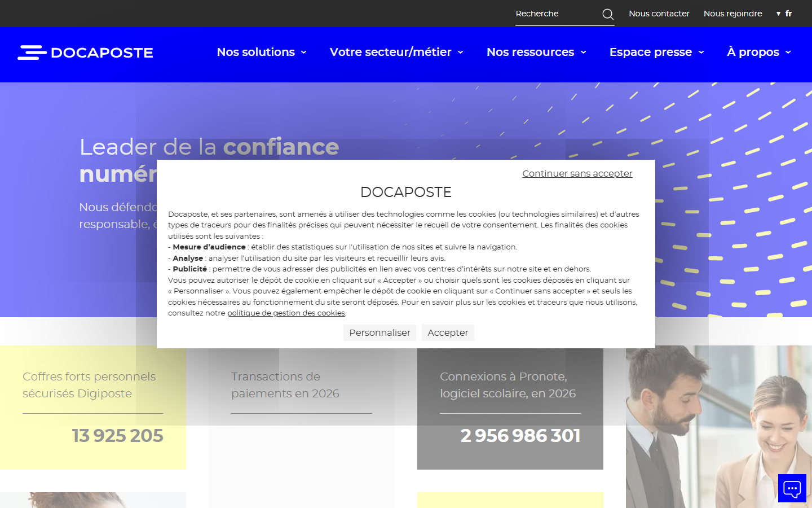The image size is (812, 508).
Task: Click the Personnaliser button
Action: coord(379,332)
